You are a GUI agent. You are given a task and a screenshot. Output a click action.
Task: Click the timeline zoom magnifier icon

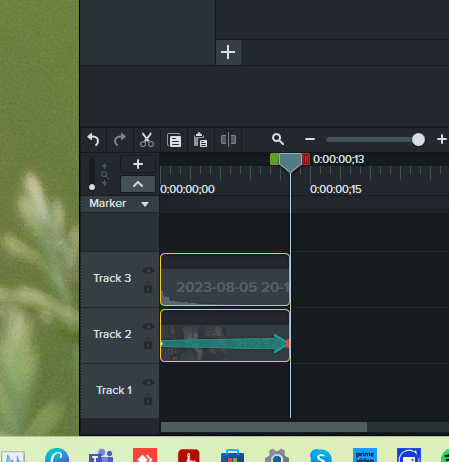point(278,139)
